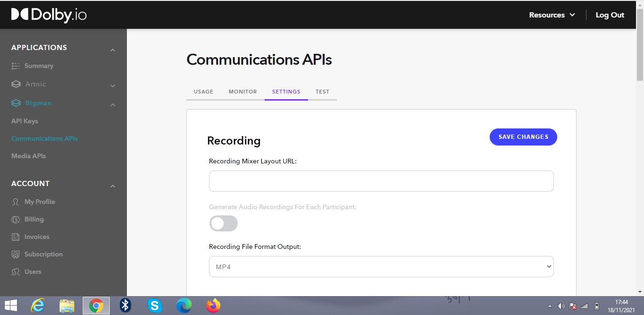Open Subscription page
644x315 pixels.
tap(43, 254)
